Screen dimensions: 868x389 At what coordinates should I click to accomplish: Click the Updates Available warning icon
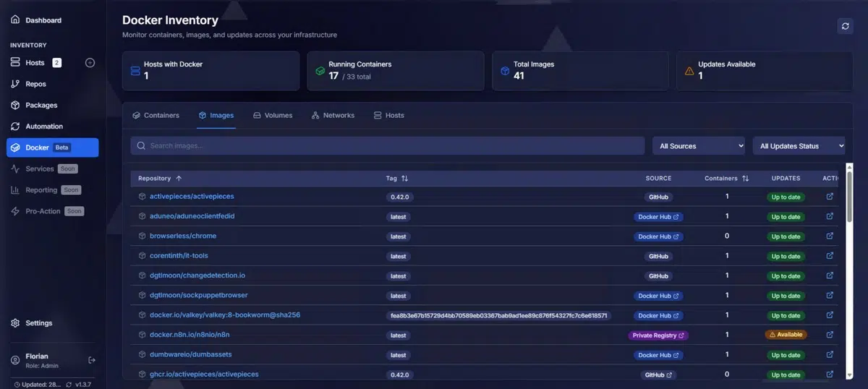pyautogui.click(x=689, y=71)
